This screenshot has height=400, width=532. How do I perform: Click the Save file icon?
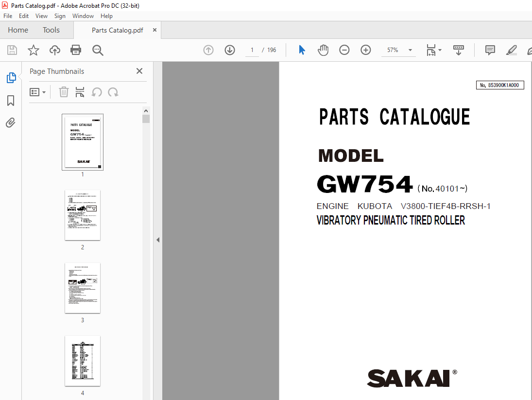tap(12, 50)
